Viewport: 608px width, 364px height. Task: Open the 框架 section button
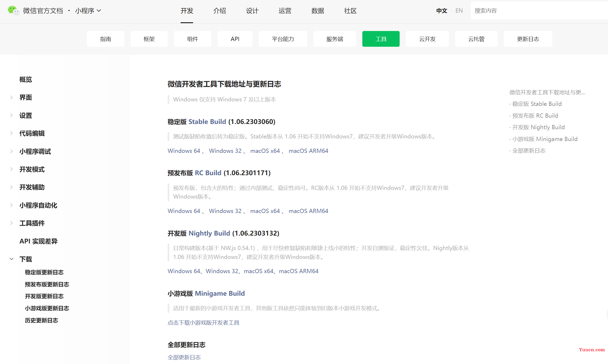click(149, 39)
